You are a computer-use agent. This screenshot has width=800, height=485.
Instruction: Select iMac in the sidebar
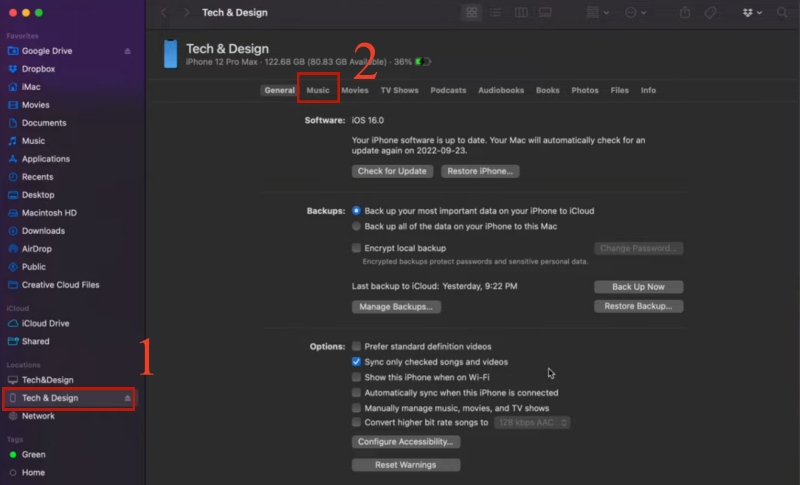pyautogui.click(x=31, y=87)
